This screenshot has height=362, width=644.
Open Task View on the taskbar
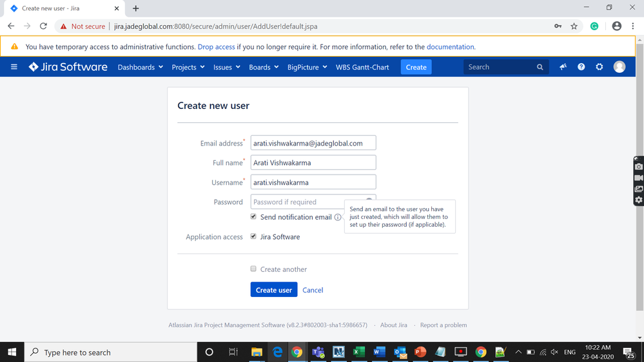pos(233,352)
